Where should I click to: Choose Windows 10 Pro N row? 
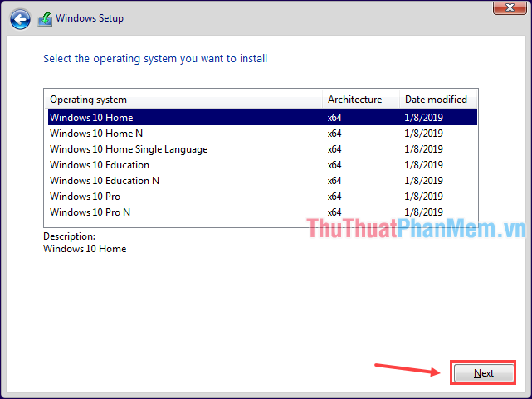tap(262, 212)
